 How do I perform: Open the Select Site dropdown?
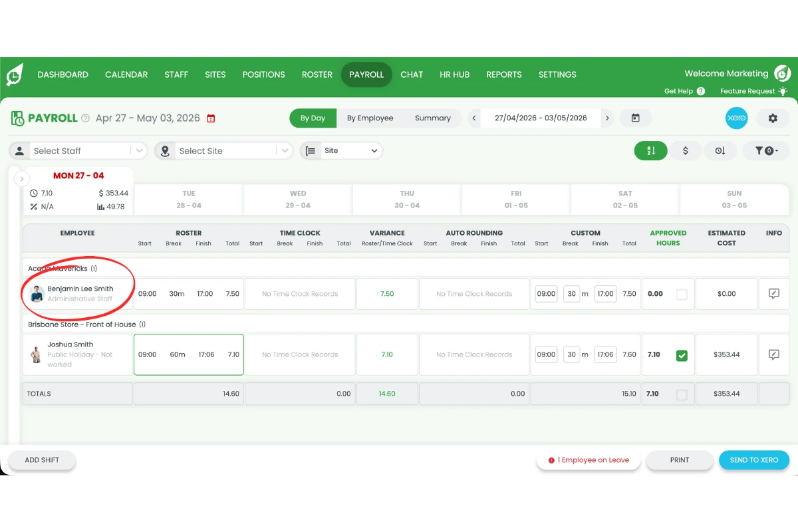tap(223, 151)
